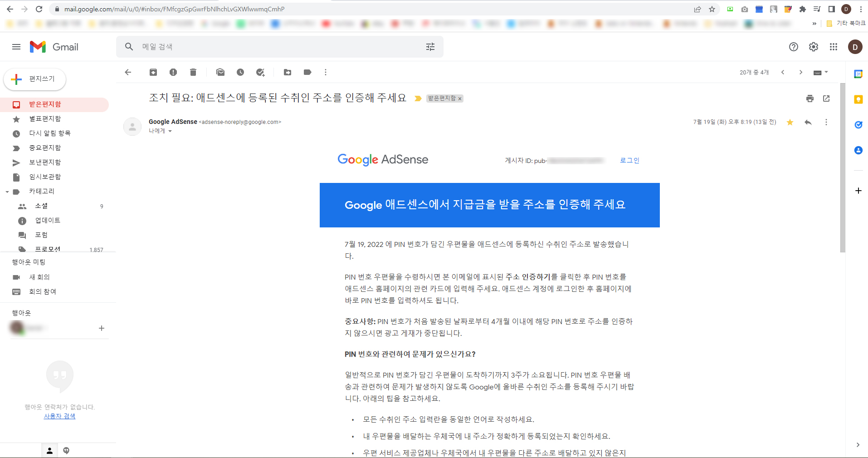Open Contacts side panel
Image resolution: width=868 pixels, height=458 pixels.
point(858,150)
